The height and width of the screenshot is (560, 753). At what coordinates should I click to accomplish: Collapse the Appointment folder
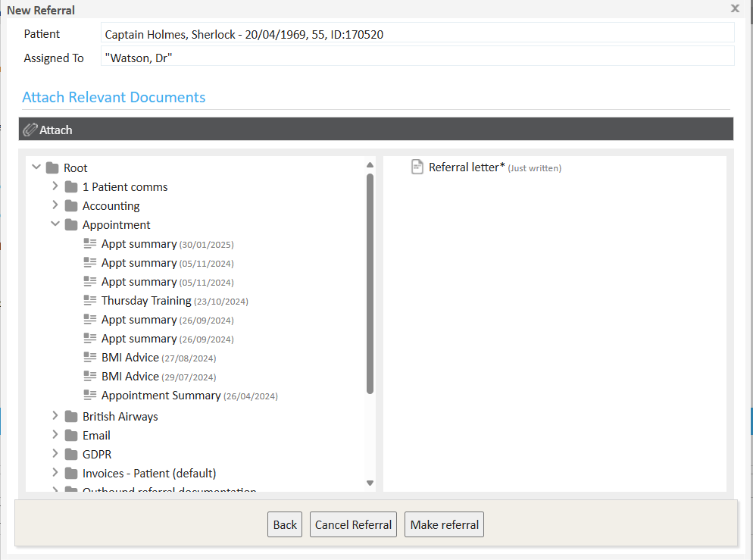(x=55, y=224)
